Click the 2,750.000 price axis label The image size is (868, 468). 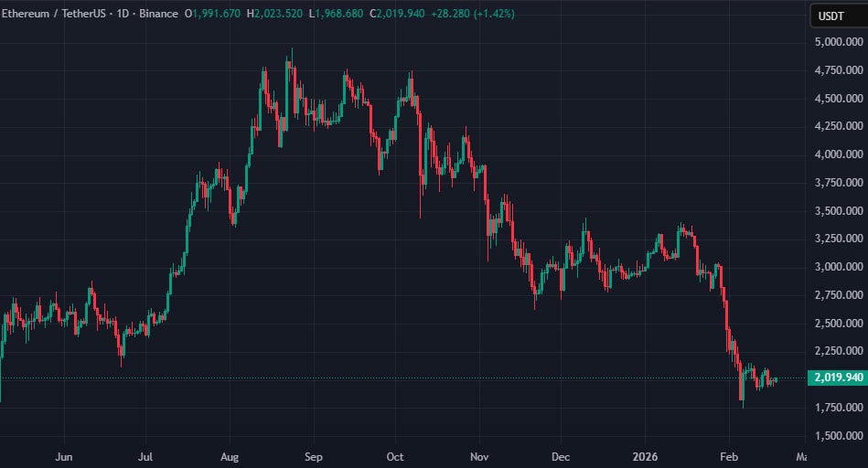[839, 295]
